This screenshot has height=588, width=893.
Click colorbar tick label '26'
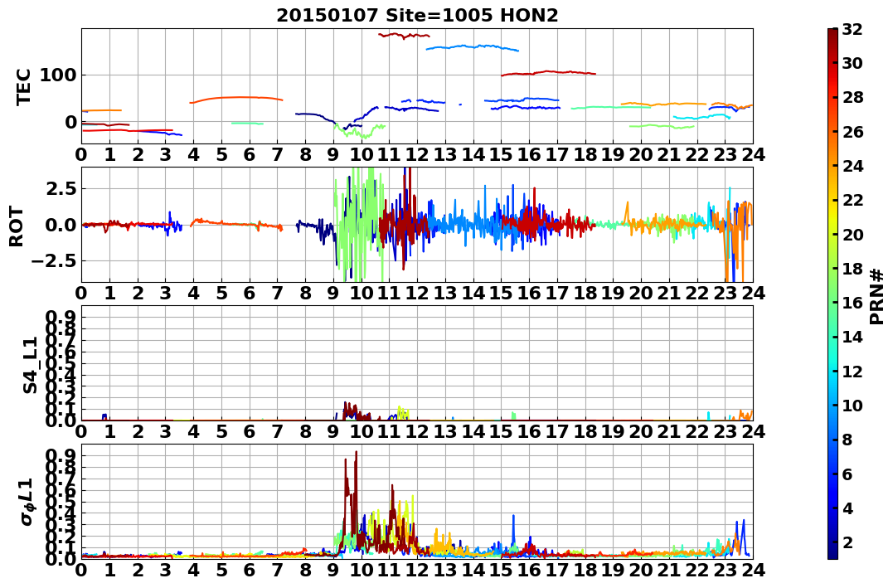pos(852,132)
